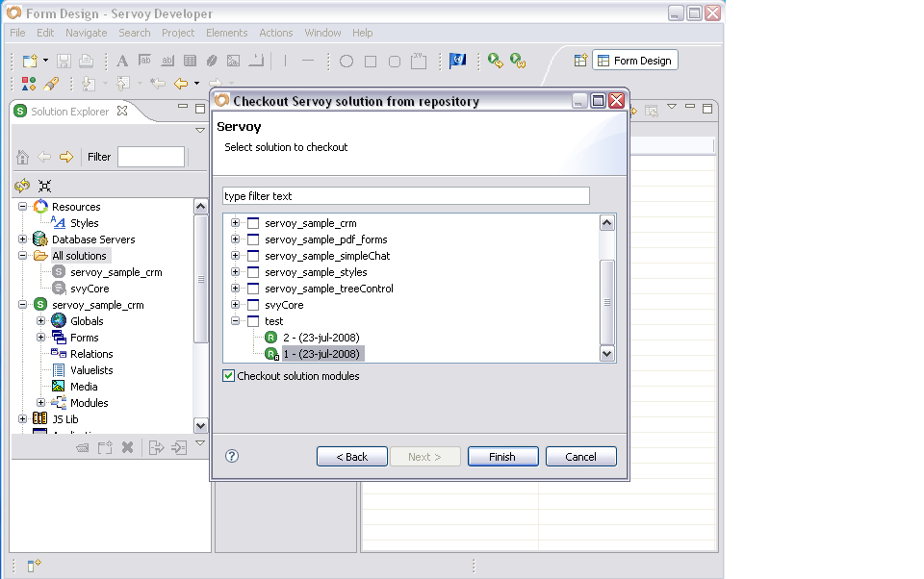Screen dimensions: 924x579
Task: Click the Save disk icon in toolbar
Action: 64,62
